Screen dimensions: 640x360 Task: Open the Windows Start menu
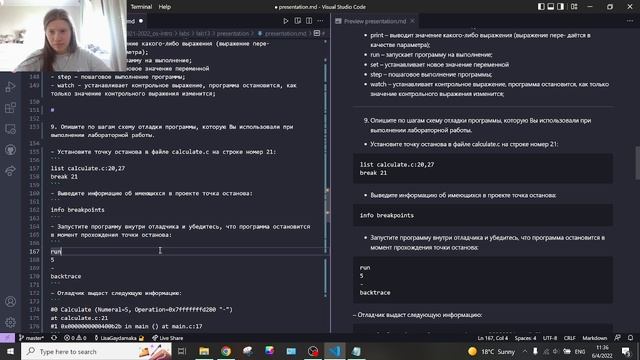pyautogui.click(x=10, y=351)
